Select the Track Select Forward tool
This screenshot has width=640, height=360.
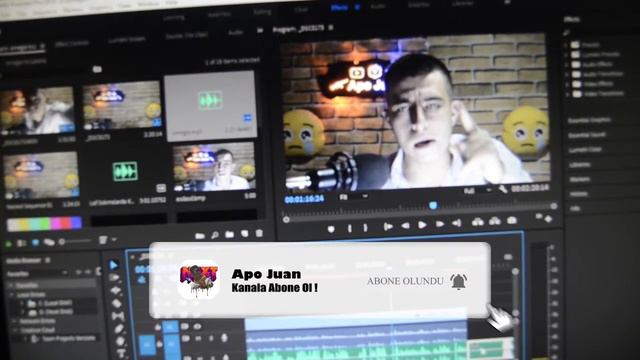click(115, 278)
